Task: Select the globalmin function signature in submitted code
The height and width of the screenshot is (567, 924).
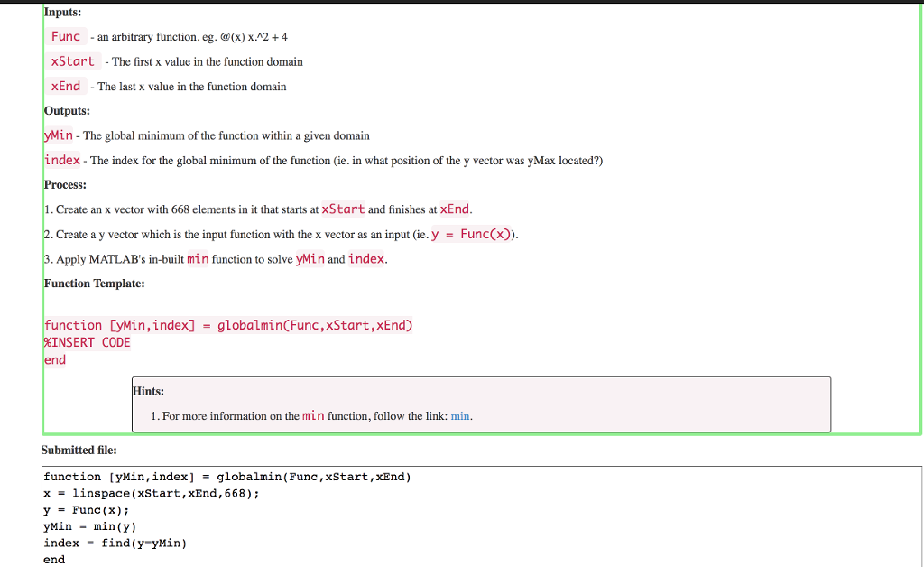Action: pyautogui.click(x=226, y=477)
